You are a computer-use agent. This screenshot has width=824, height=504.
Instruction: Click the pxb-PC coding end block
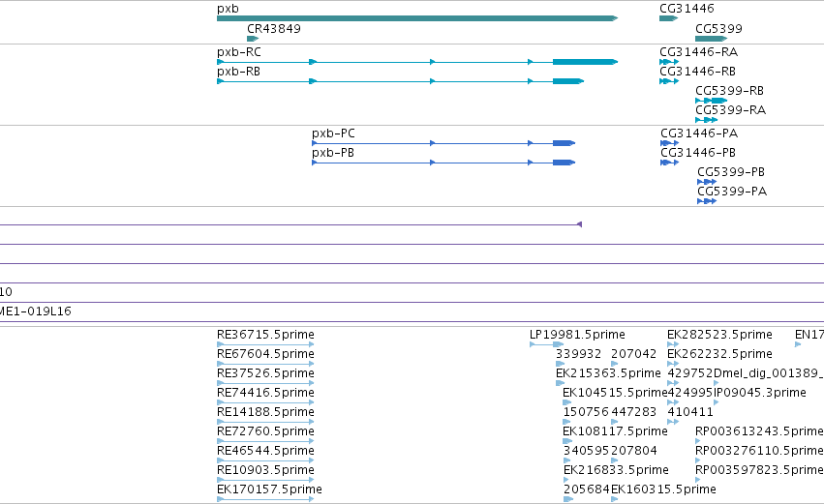click(x=564, y=143)
